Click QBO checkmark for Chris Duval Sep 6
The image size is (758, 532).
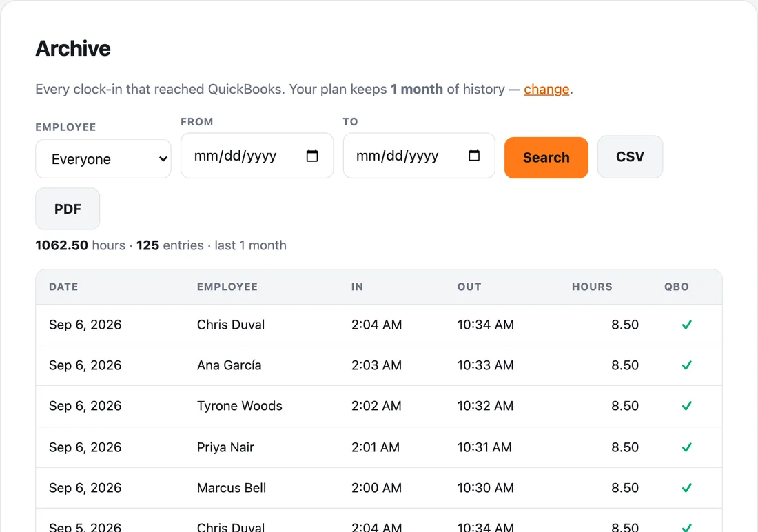(x=686, y=325)
